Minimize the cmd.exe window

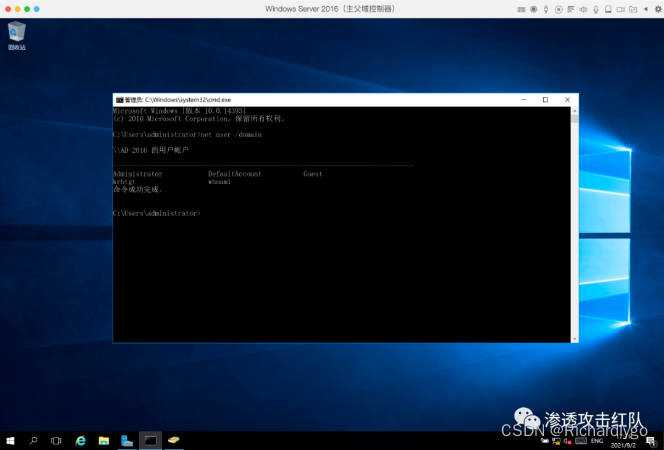(x=524, y=100)
